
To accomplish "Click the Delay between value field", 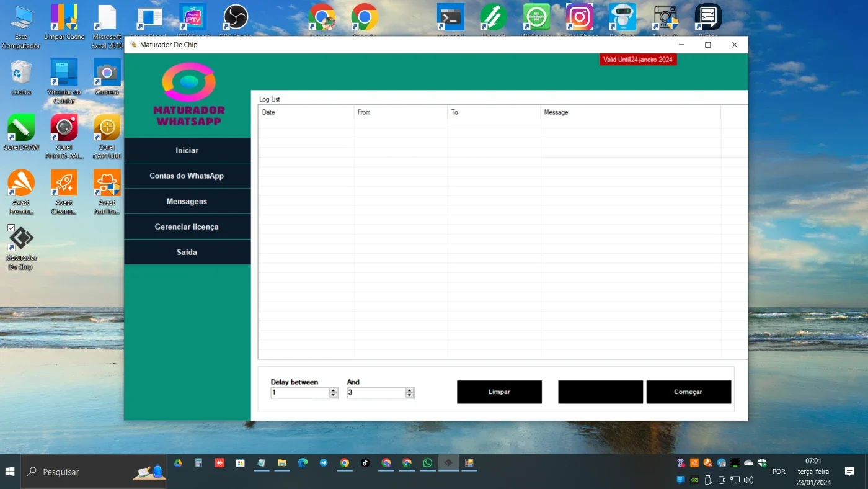I will point(300,393).
